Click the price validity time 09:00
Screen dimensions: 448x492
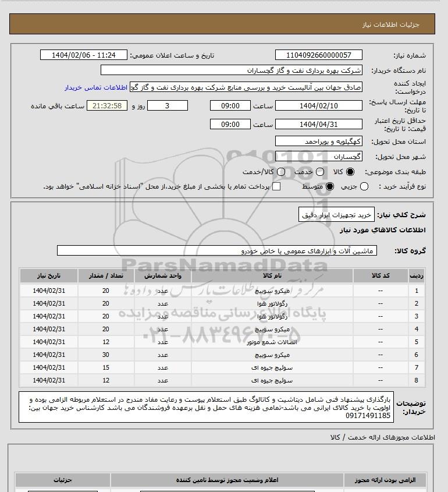[x=230, y=124]
